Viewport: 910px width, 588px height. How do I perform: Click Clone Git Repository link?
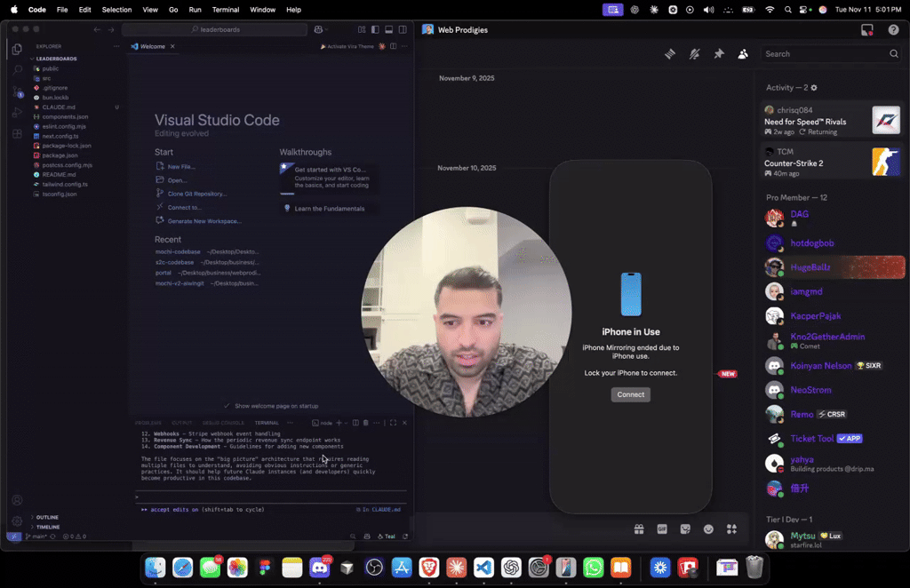(197, 194)
